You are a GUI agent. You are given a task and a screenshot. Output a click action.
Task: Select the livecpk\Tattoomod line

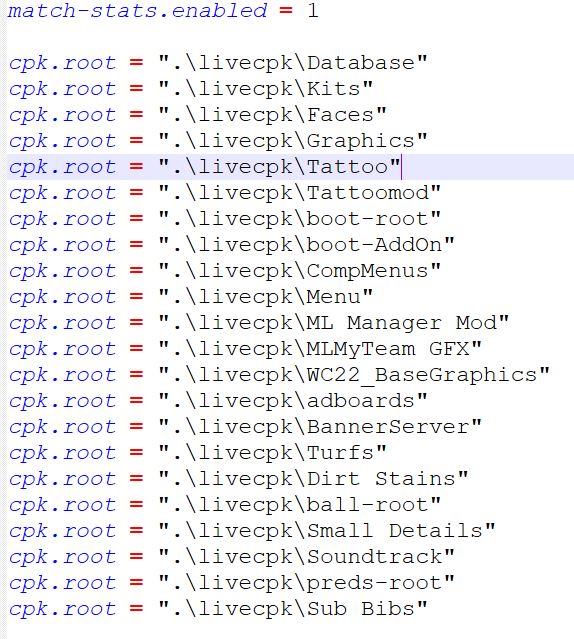click(x=225, y=193)
